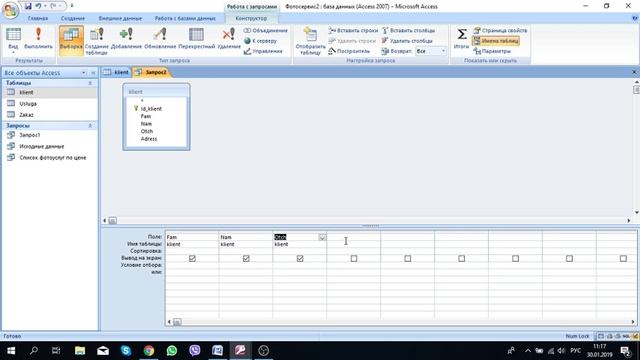This screenshot has height=360, width=640.
Task: Click the Office button
Action: click(x=10, y=9)
